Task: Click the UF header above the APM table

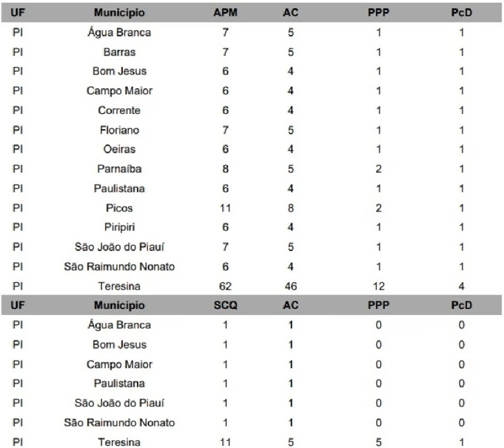Action: [x=18, y=13]
